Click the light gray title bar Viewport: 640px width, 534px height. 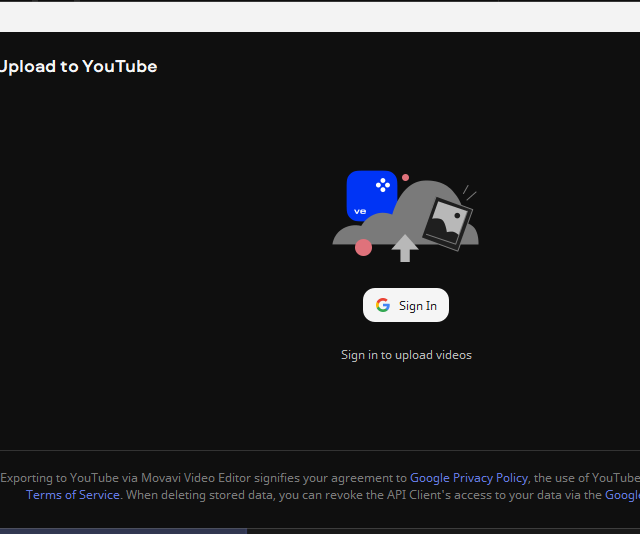[x=320, y=16]
